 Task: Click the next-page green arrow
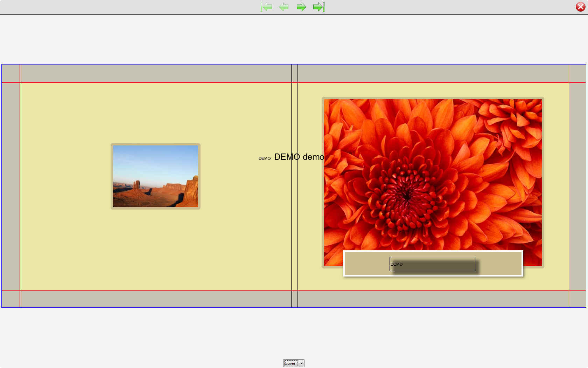[x=301, y=7]
